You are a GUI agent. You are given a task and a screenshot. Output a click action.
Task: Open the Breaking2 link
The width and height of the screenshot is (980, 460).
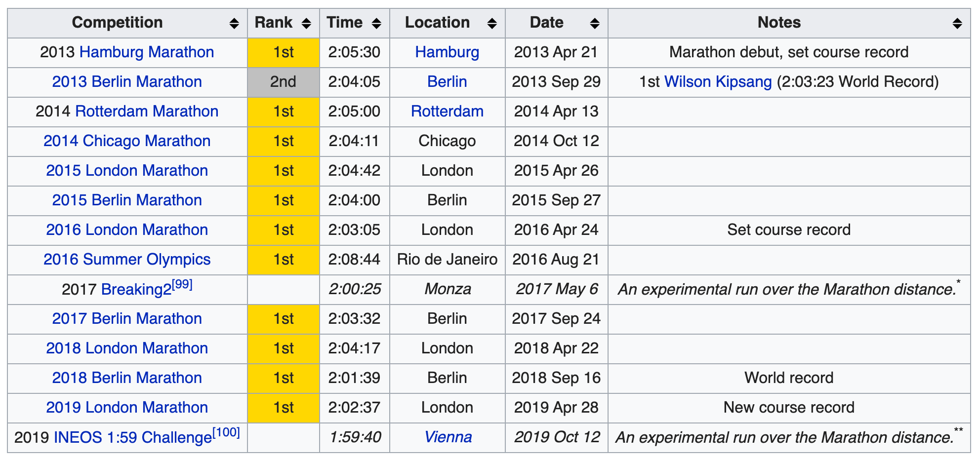tap(136, 290)
